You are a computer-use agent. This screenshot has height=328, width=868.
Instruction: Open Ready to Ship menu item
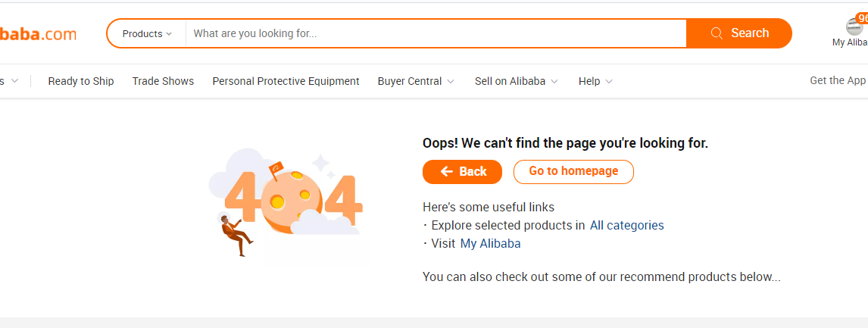click(x=81, y=81)
